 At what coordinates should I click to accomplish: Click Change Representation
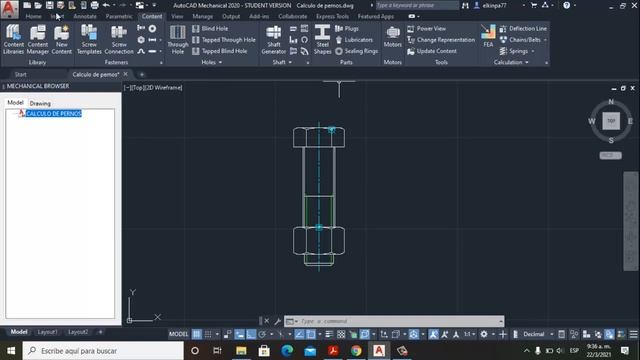tap(441, 40)
